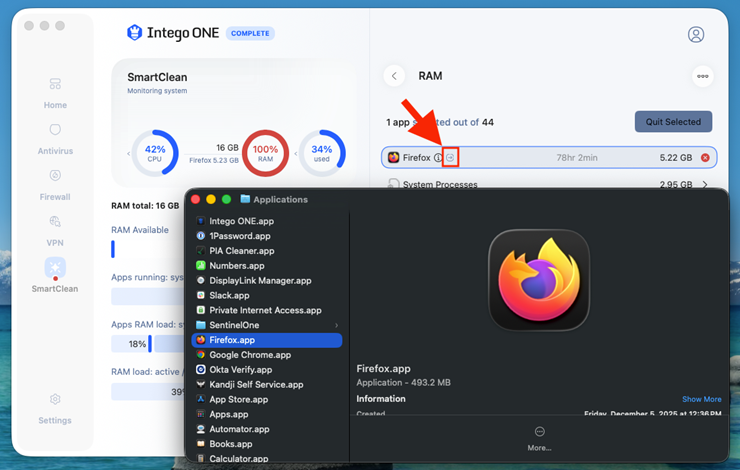Image resolution: width=740 pixels, height=470 pixels.
Task: Click the 42% CPU gauge
Action: (x=155, y=153)
